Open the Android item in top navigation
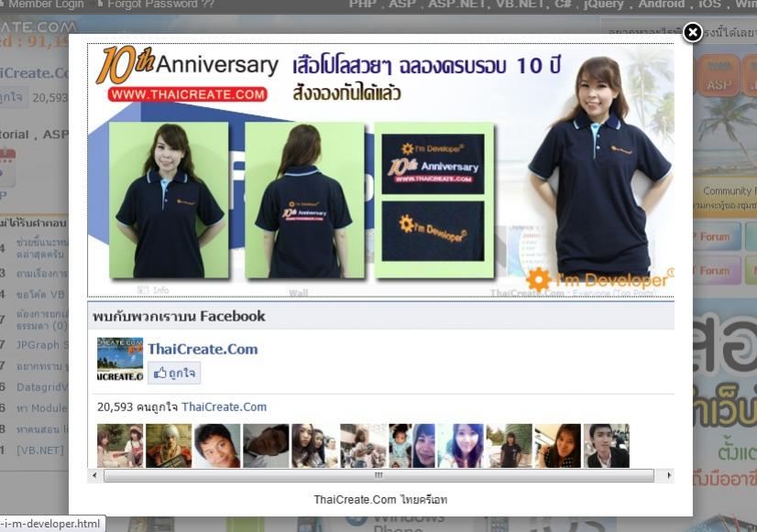This screenshot has height=532, width=757. tap(661, 5)
